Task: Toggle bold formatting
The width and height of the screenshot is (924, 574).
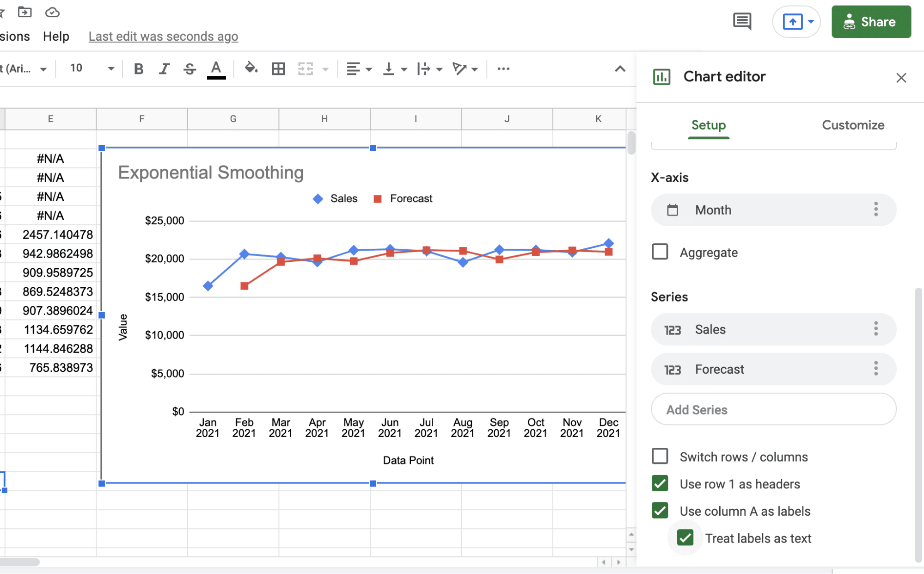Action: coord(138,69)
